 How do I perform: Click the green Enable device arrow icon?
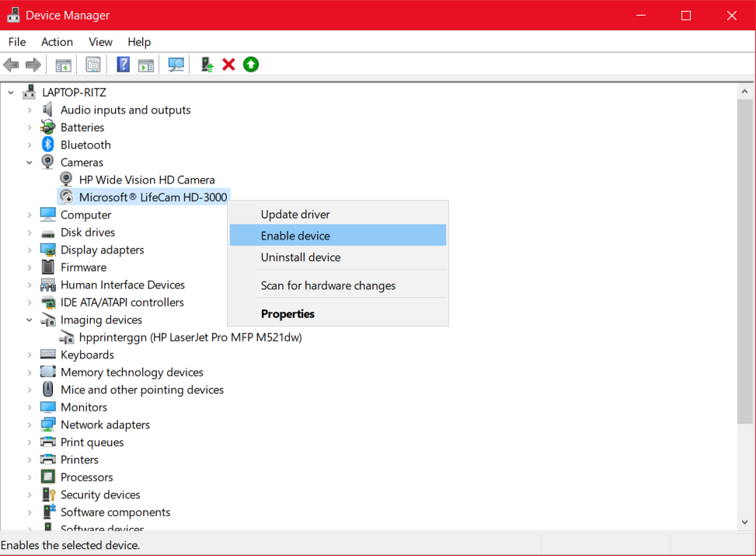(251, 65)
